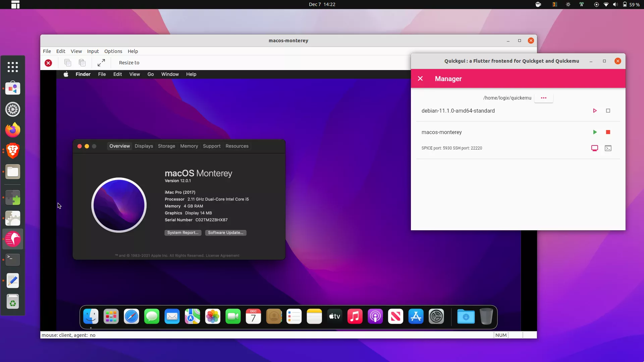Switch to the Displays tab
This screenshot has height=362, width=644.
[144, 146]
